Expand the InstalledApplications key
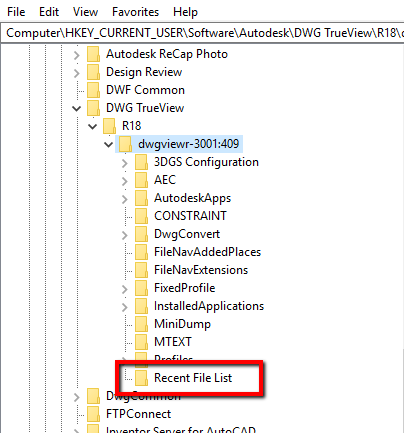The height and width of the screenshot is (433, 404). 125,307
